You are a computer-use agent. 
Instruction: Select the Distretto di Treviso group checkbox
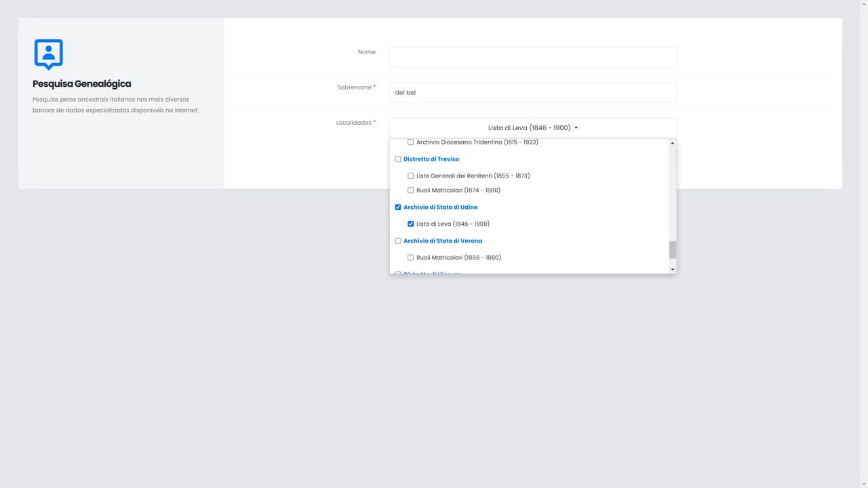(398, 159)
